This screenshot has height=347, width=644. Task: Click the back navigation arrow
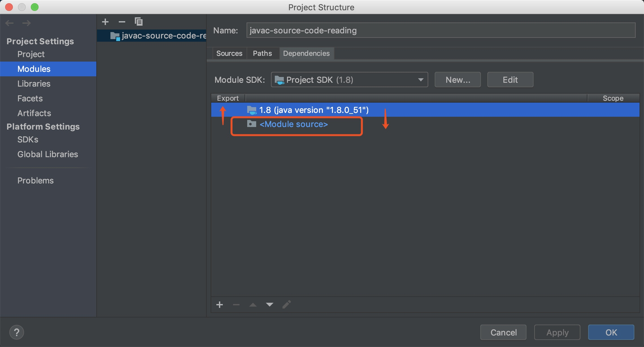(10, 23)
